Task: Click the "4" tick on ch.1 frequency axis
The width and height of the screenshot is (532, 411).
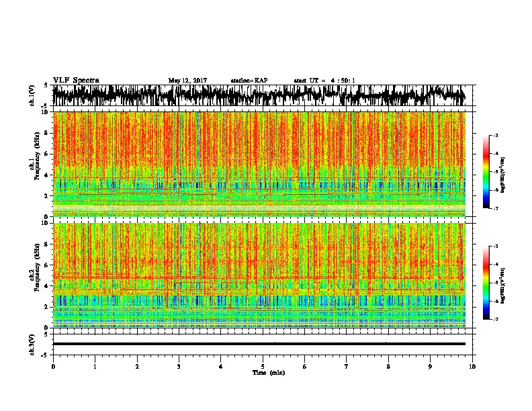Action: coord(47,175)
